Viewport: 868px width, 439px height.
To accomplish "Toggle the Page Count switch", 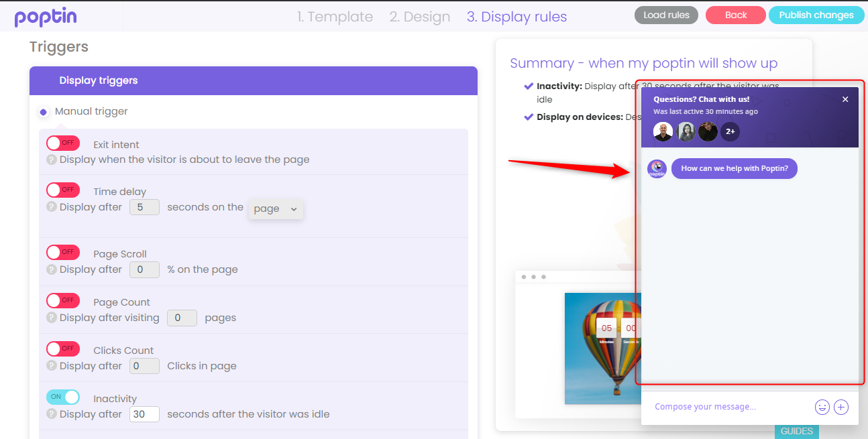I will [63, 300].
